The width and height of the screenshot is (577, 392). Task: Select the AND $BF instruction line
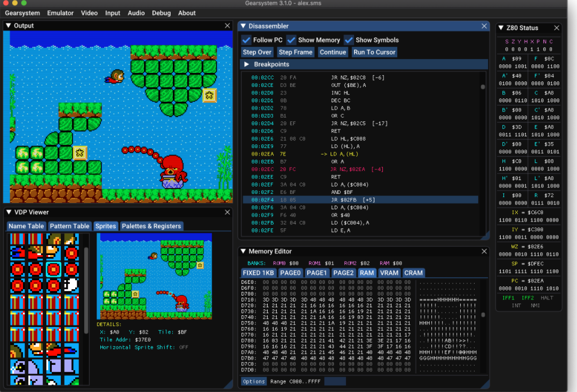[360, 192]
